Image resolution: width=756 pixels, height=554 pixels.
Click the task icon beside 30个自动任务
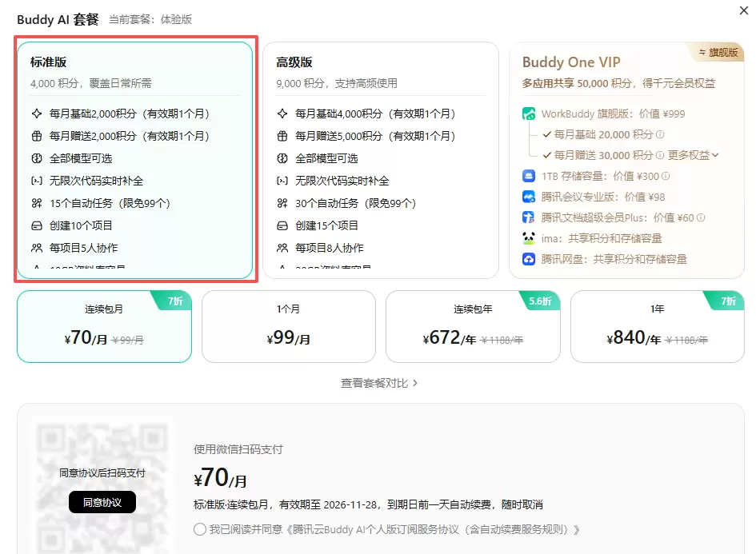282,203
